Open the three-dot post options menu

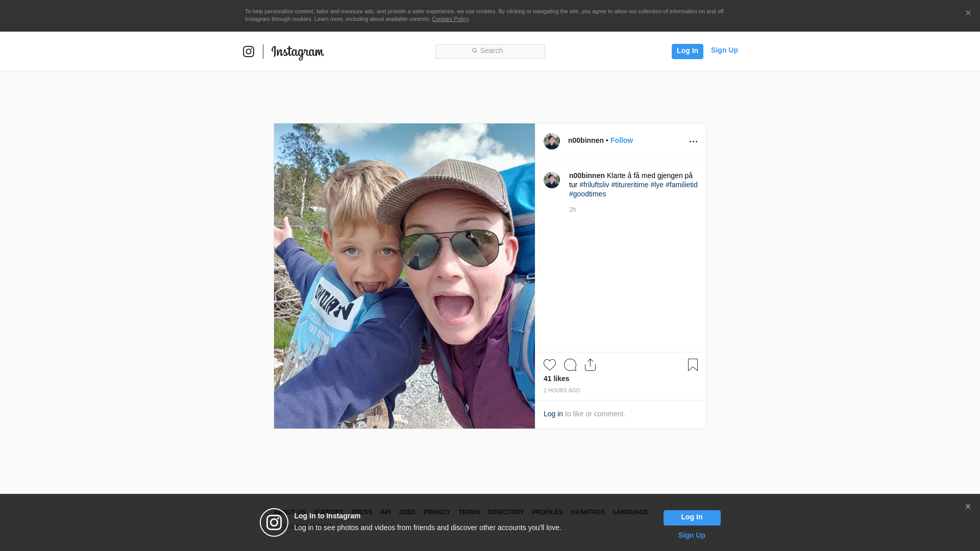pos(693,141)
